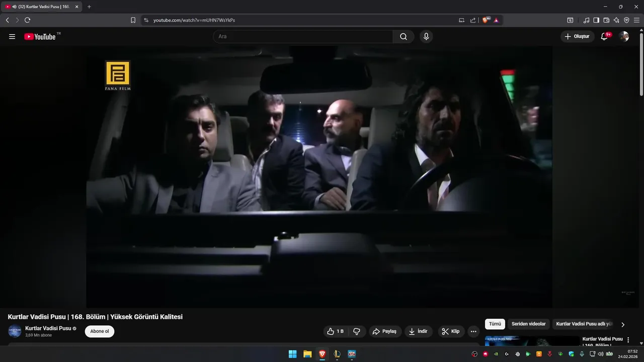Click Paylaş to share the video
This screenshot has width=644, height=362.
385,331
